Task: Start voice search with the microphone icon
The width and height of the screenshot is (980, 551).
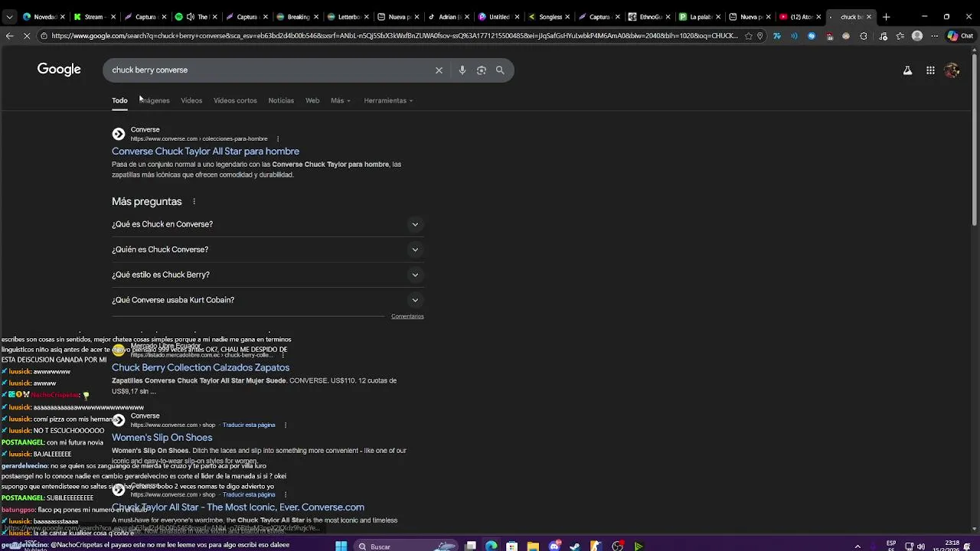Action: 462,70
